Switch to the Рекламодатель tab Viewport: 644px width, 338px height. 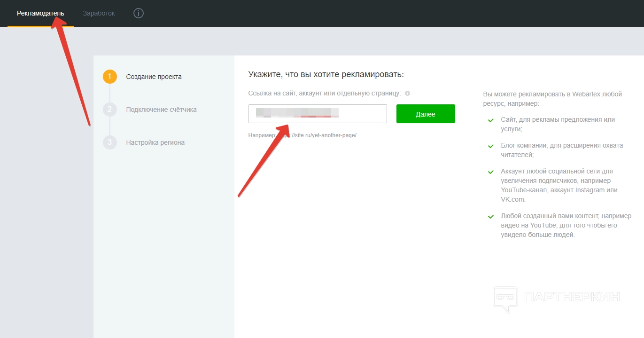pyautogui.click(x=40, y=13)
